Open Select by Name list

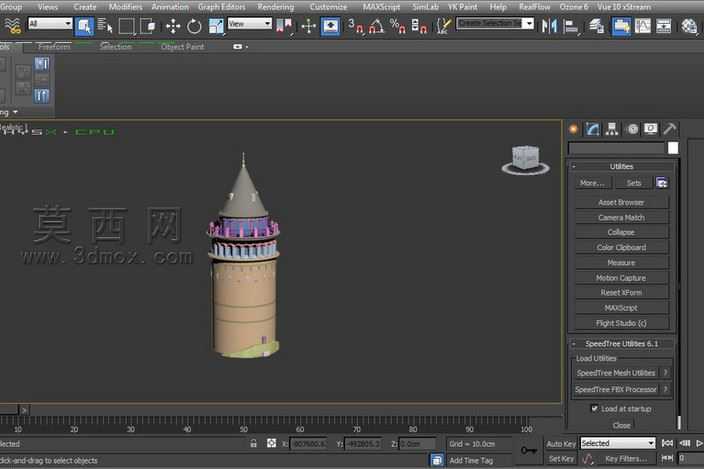pos(105,26)
